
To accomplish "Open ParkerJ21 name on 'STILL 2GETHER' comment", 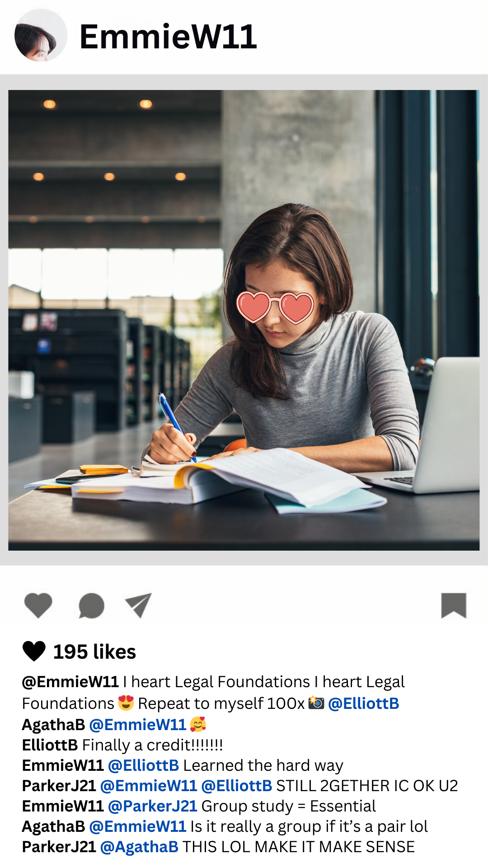I will 59,786.
